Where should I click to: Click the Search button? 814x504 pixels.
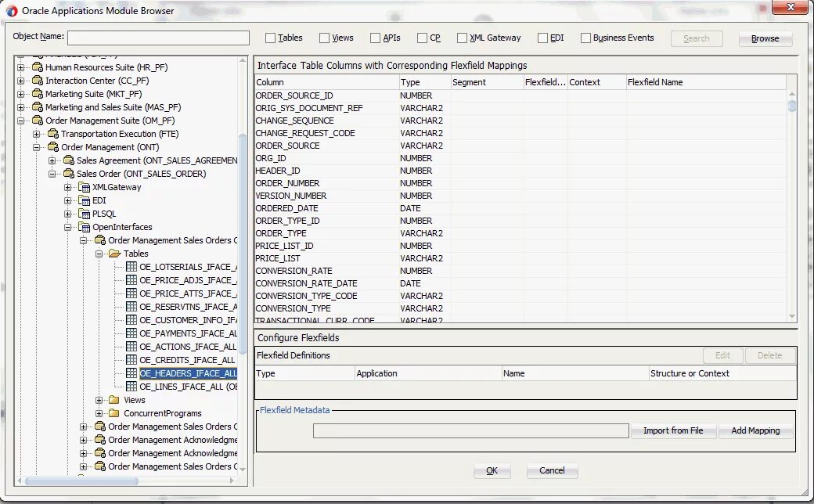[696, 38]
